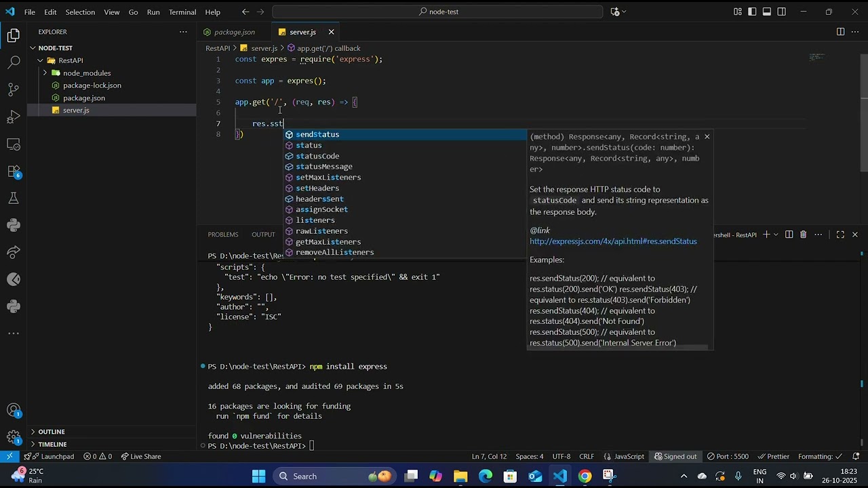Collapse the NODE-TEST explorer section
868x488 pixels.
pyautogui.click(x=33, y=48)
